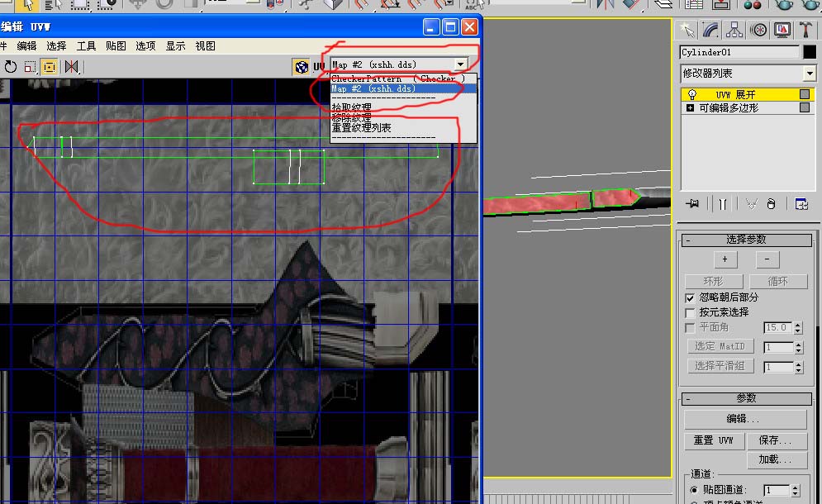
Task: Select 贴图通道 radio button
Action: click(x=694, y=490)
